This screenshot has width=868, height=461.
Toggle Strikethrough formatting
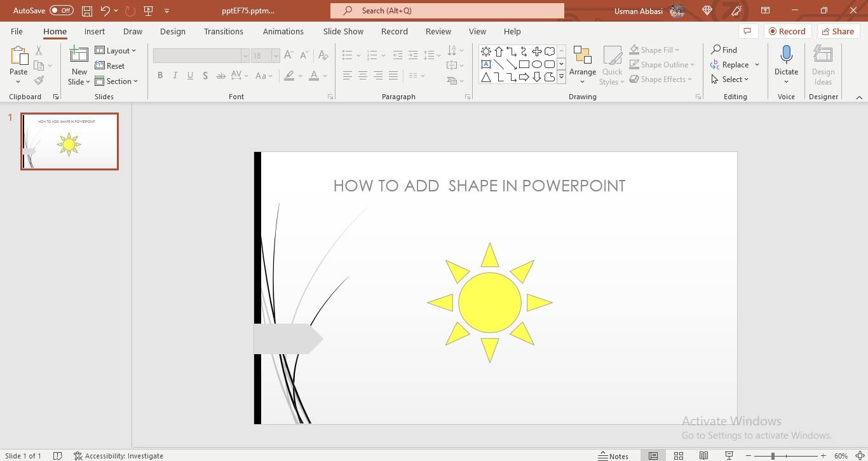tap(220, 76)
